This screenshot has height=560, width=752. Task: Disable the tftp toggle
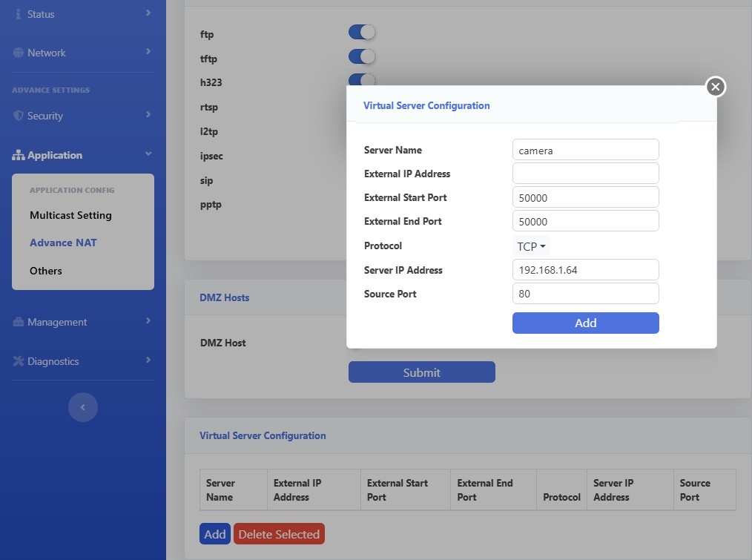362,56
